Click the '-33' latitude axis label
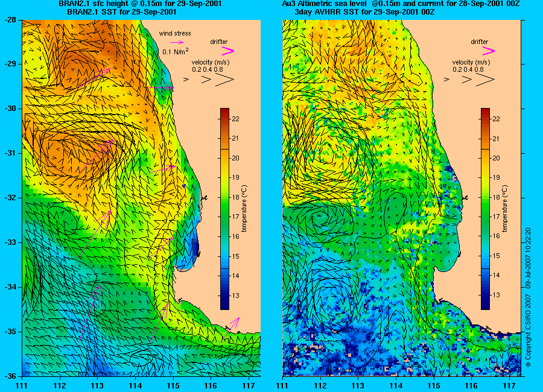 [10, 242]
